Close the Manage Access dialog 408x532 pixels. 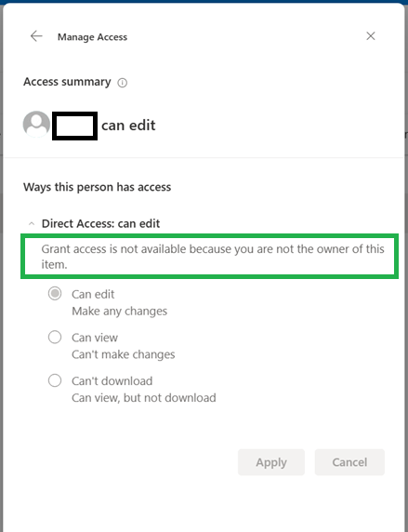(371, 36)
